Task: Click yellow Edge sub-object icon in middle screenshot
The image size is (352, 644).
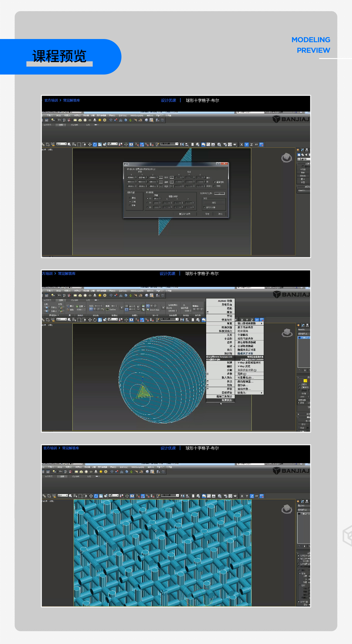Action: 305,381
